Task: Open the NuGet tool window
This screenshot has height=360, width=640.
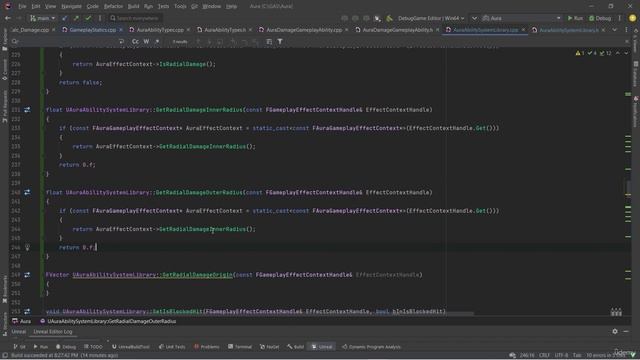Action: [x=269, y=347]
